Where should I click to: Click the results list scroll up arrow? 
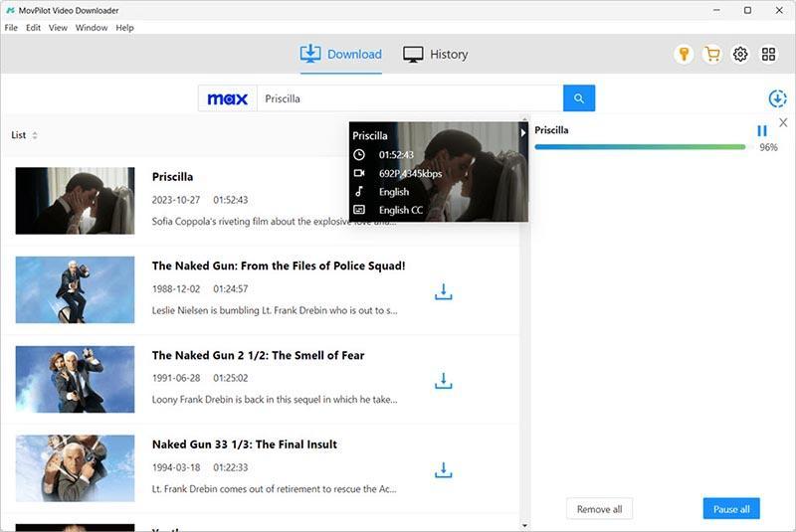[524, 118]
